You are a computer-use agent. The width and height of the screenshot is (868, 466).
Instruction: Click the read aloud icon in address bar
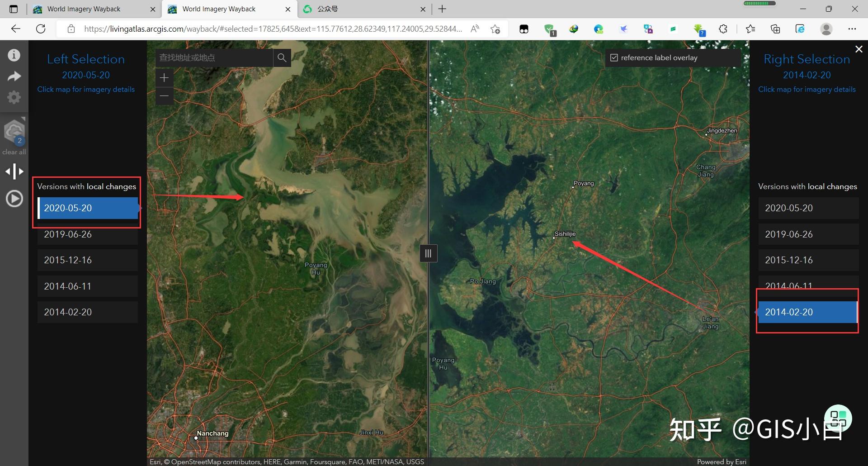(475, 29)
